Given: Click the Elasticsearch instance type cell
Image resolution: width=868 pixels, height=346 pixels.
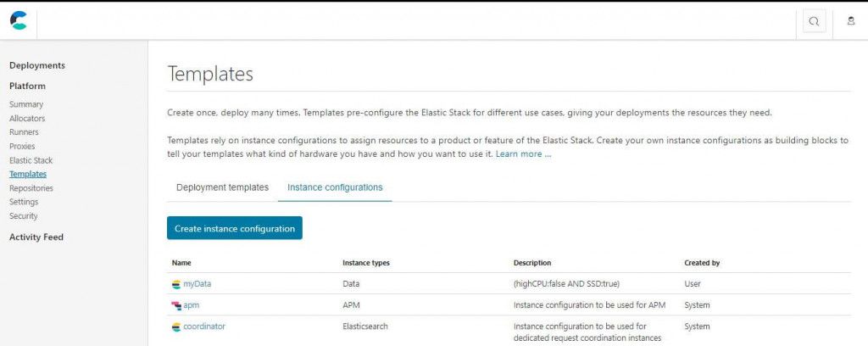Looking at the screenshot, I should (365, 326).
